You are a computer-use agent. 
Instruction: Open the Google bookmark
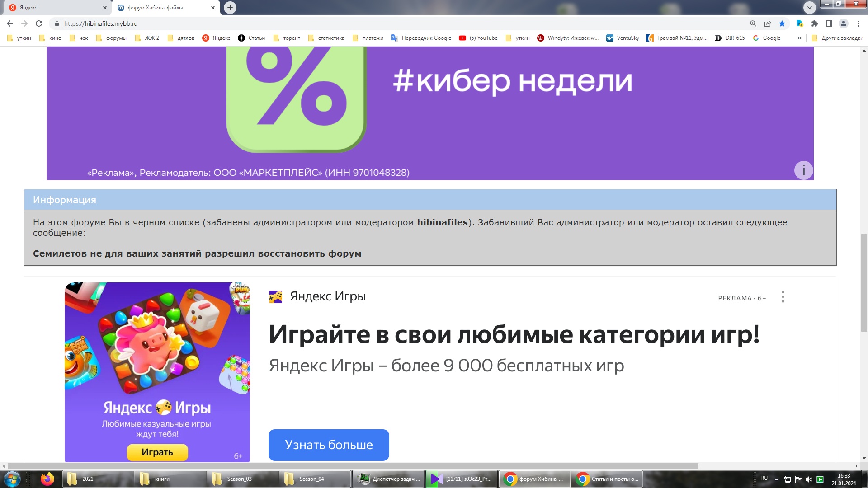pos(767,38)
